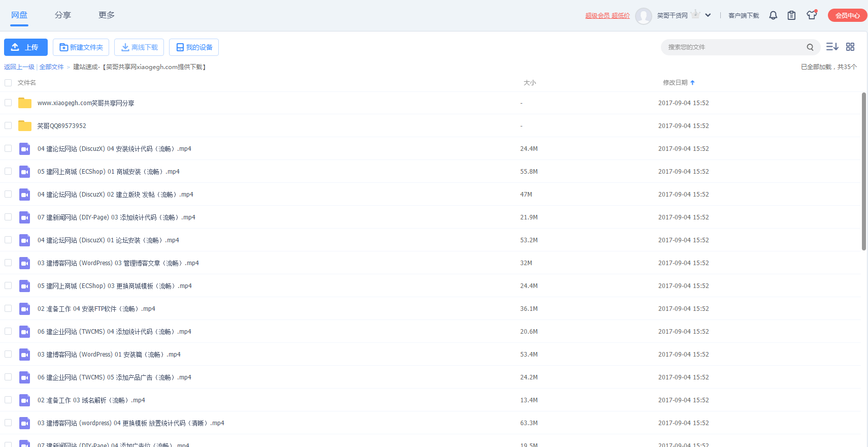
Task: Open the clipboard task list icon
Action: click(x=791, y=15)
